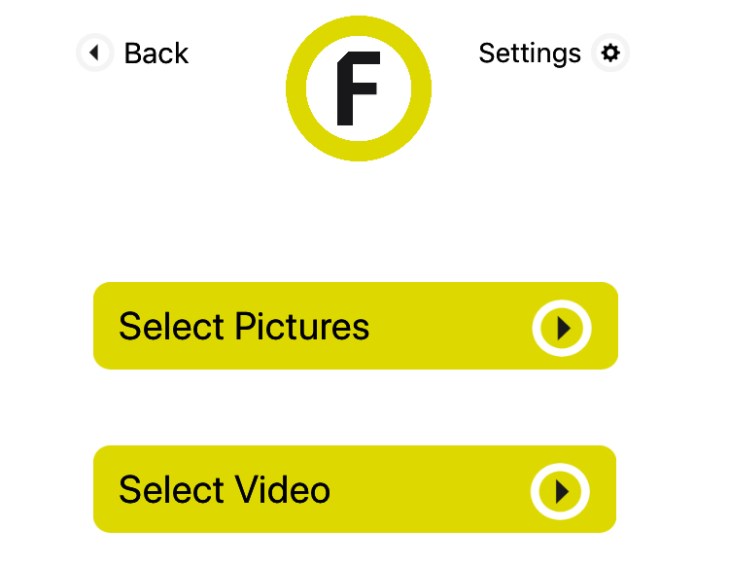
Task: Click the word "Video" in the button
Action: click(282, 490)
